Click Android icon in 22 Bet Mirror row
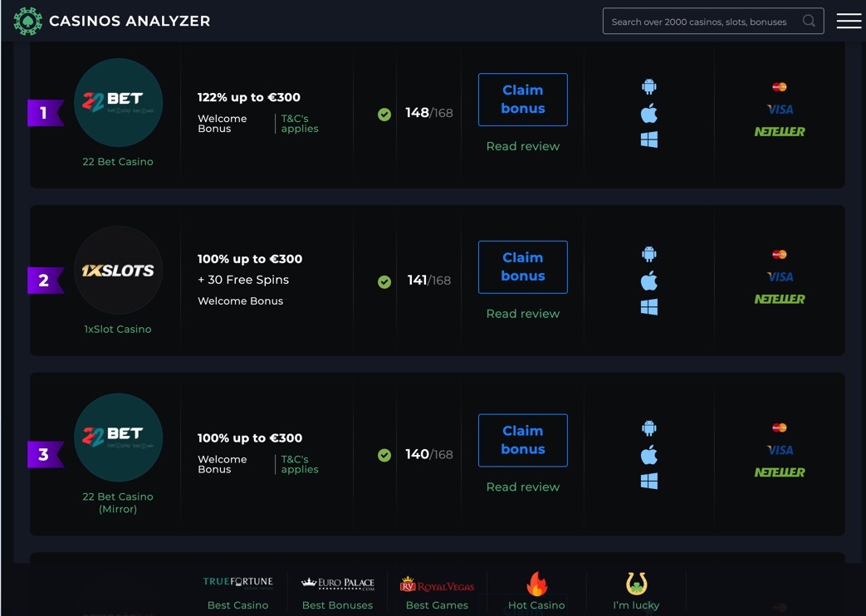 click(649, 428)
